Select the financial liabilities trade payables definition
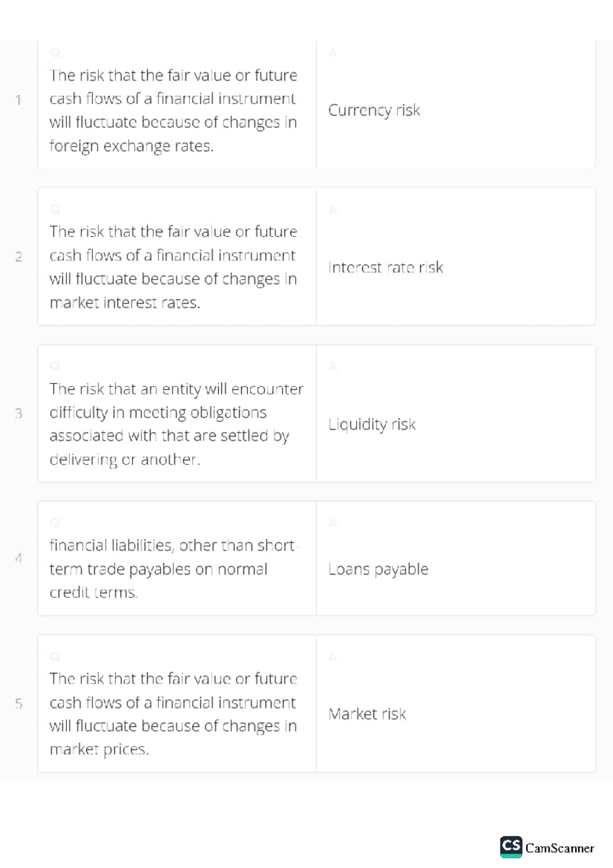This screenshot has height=868, width=613. (x=173, y=568)
